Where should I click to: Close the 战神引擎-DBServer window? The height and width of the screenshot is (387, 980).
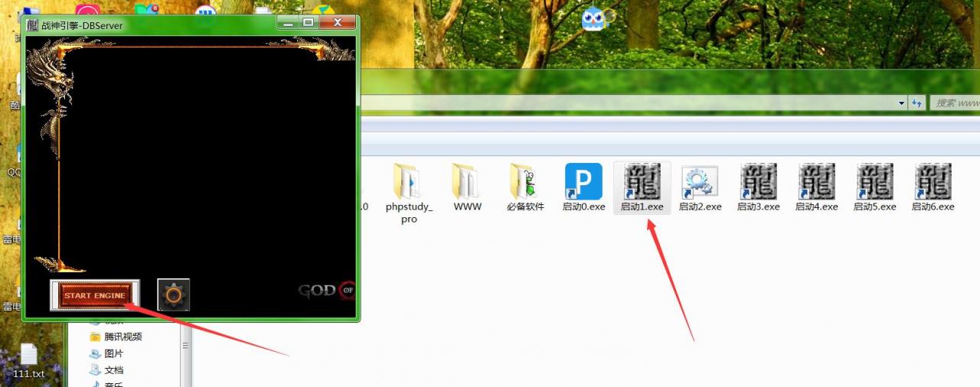(337, 23)
